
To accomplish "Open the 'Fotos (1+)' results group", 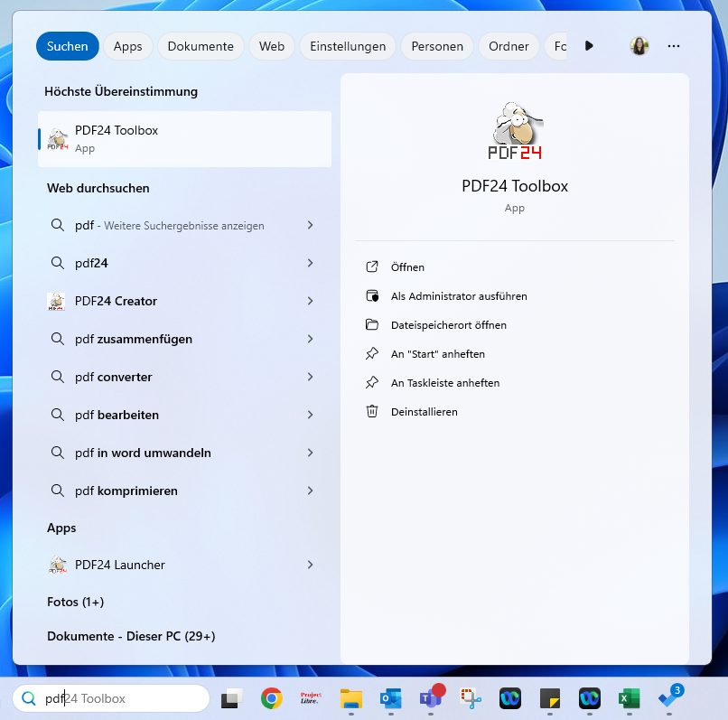I will coord(75,602).
